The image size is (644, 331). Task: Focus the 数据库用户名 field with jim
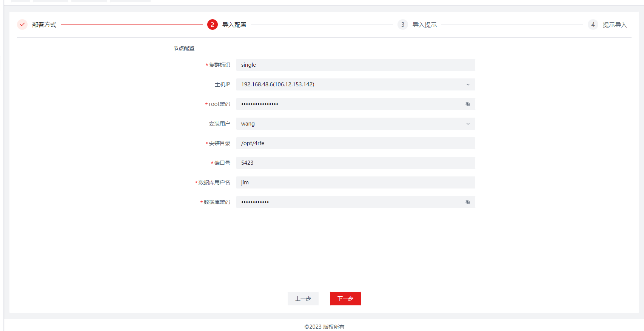pos(355,182)
